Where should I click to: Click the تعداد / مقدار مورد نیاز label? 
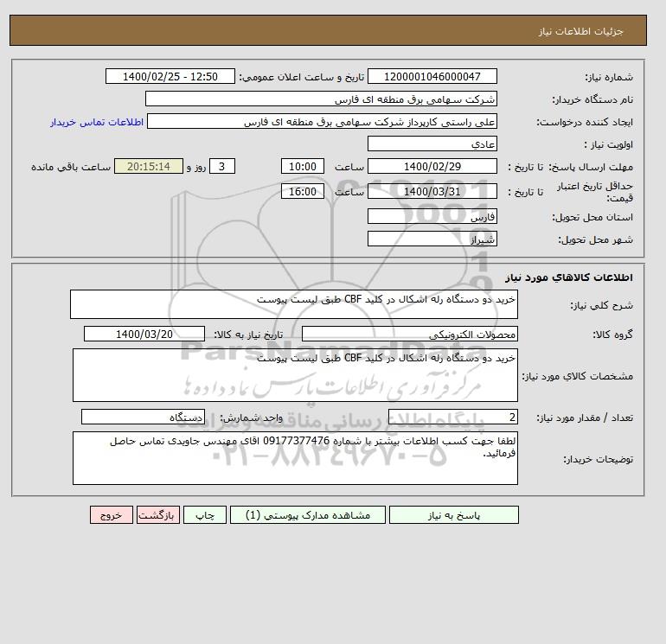585,418
